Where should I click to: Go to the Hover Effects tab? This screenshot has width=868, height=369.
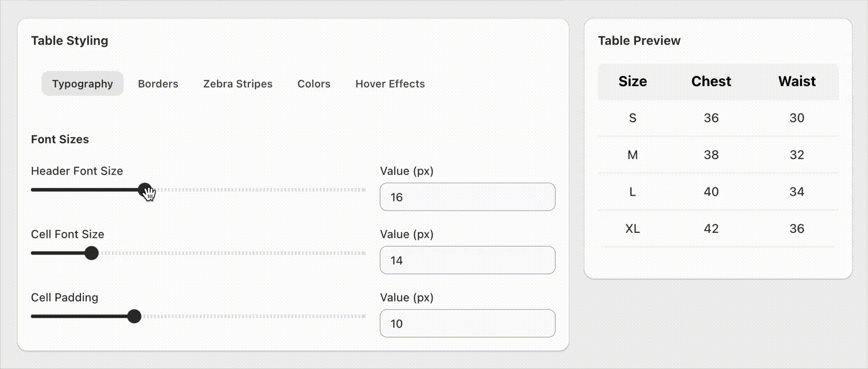[390, 84]
